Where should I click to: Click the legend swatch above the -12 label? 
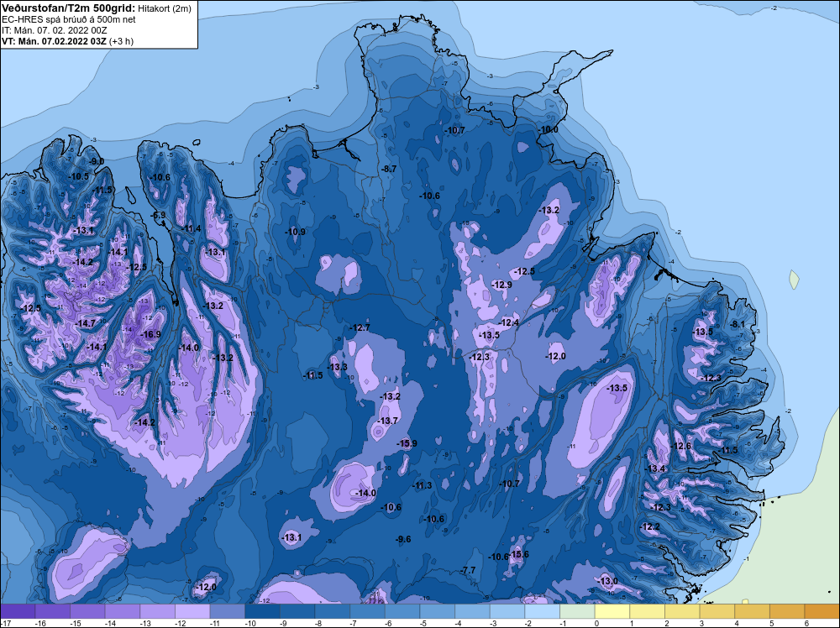click(192, 610)
